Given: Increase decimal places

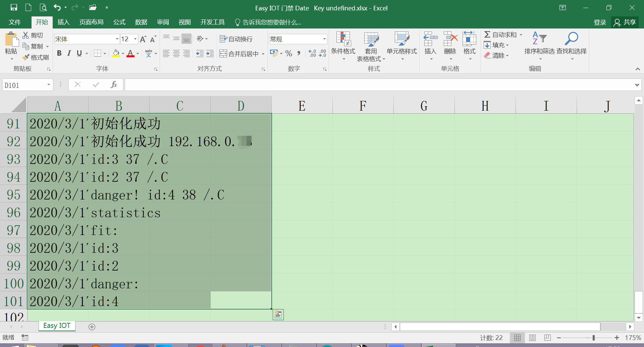Looking at the screenshot, I should tap(313, 53).
